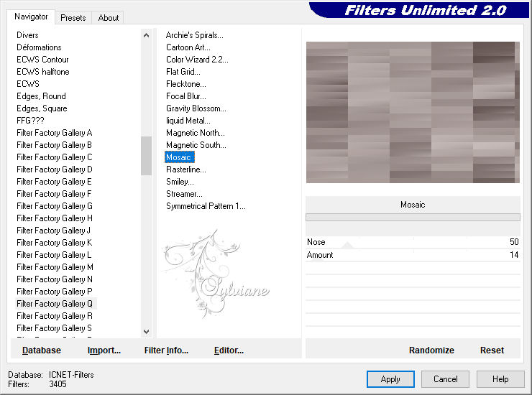This screenshot has height=395, width=532.
Task: Choose Color Wizard 2.2... filter
Action: coord(197,60)
